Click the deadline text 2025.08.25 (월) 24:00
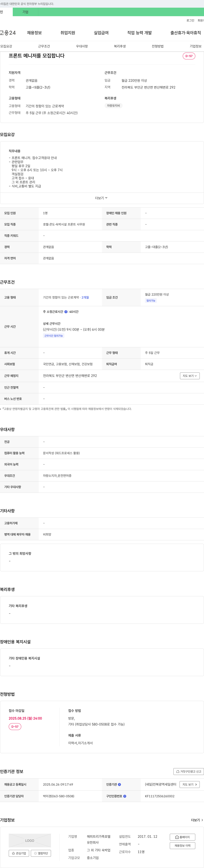 (25, 718)
